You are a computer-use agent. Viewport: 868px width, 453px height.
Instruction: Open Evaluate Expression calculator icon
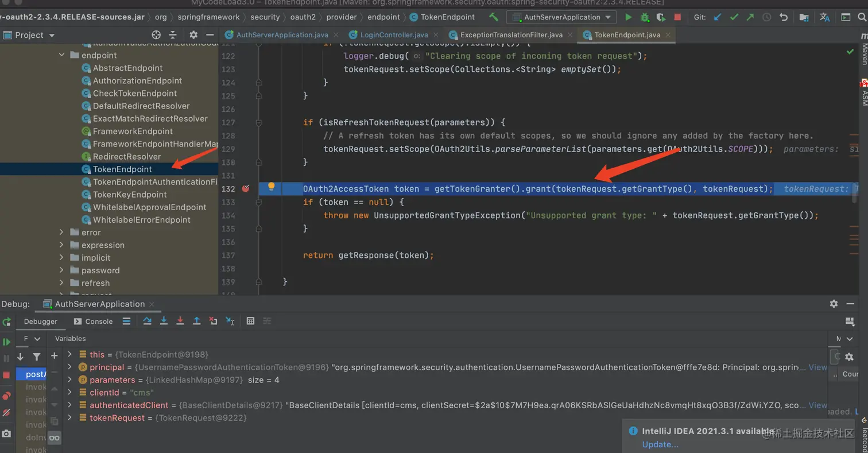point(250,321)
